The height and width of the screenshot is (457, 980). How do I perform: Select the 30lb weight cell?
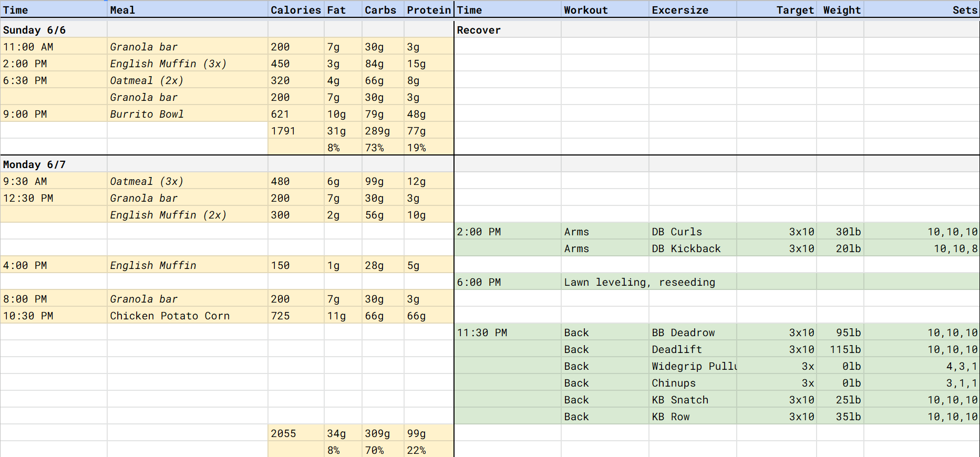(840, 231)
